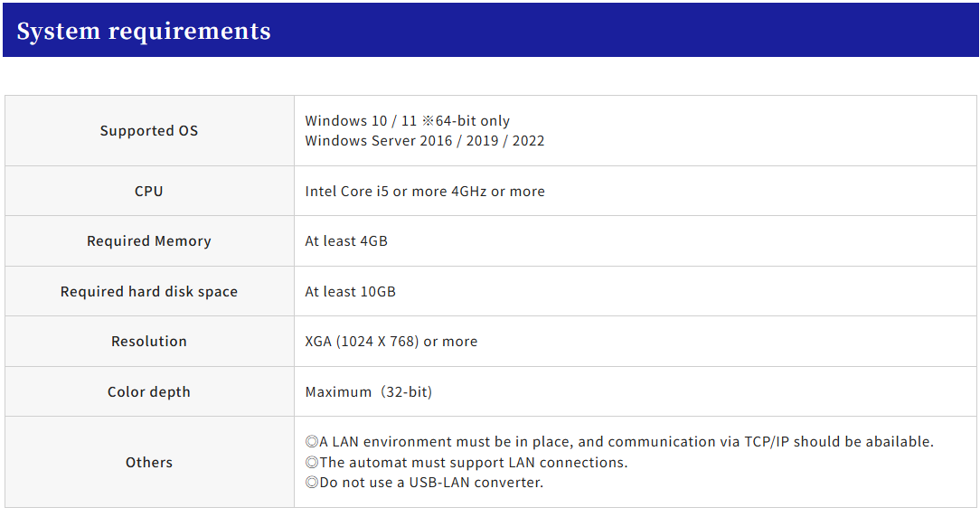This screenshot has height=517, width=980.
Task: Click the Supported OS row label
Action: (x=149, y=130)
